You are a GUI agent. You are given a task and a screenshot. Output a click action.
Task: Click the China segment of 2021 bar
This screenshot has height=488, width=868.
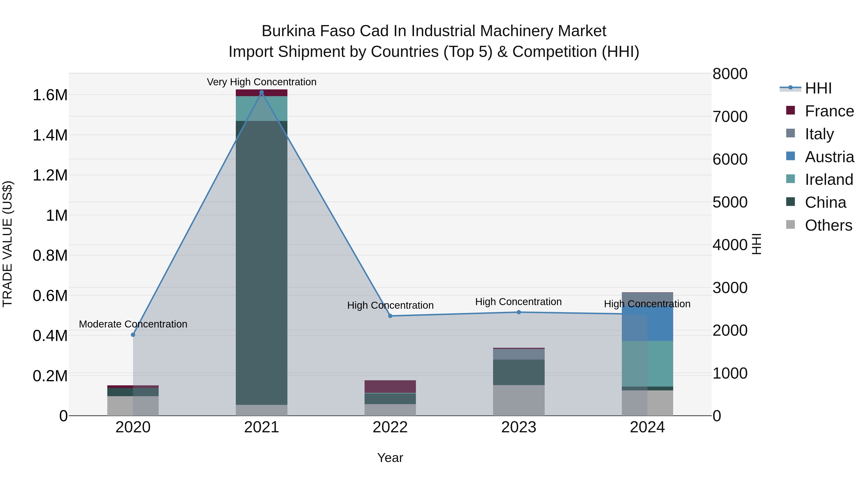(x=261, y=263)
